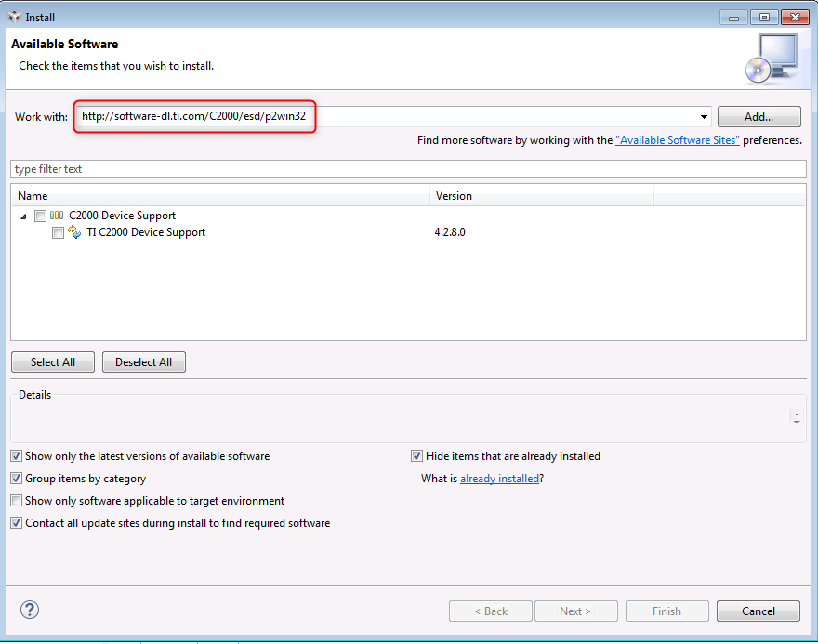Click the Install icon in the title bar
The image size is (818, 644).
tap(12, 16)
